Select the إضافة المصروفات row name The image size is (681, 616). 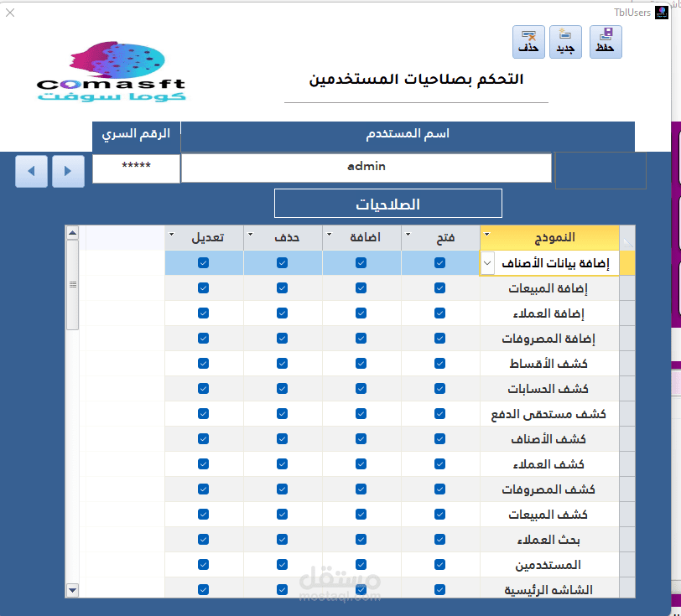(x=548, y=339)
